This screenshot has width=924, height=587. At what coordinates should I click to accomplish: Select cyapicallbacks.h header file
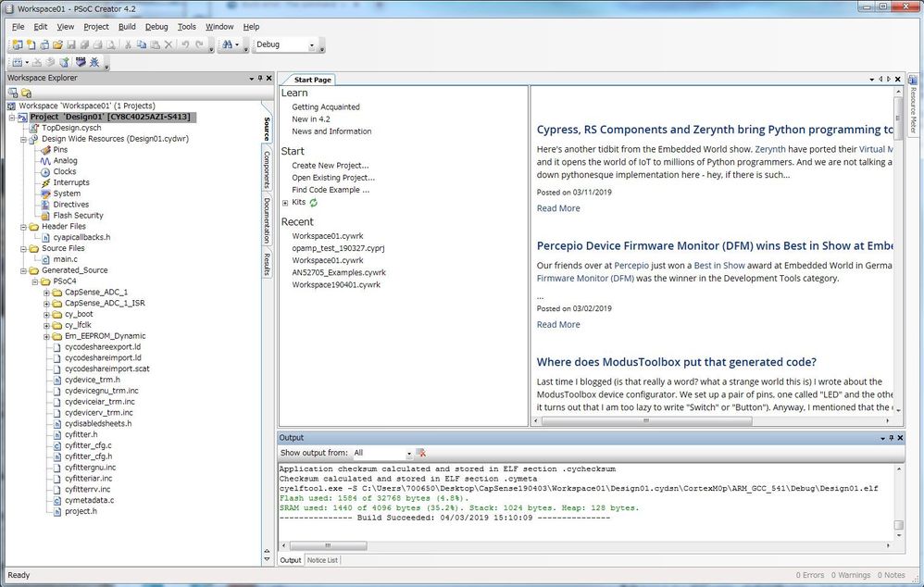[x=81, y=238]
